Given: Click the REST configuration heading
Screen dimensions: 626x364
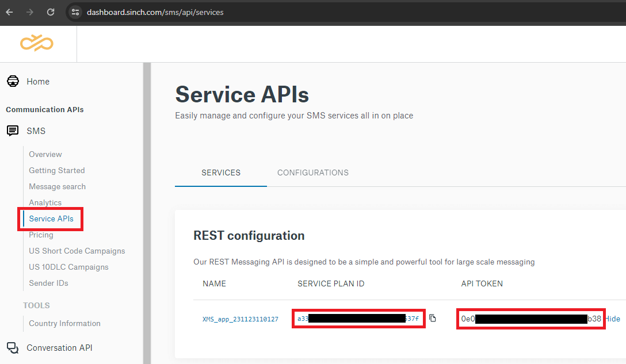Looking at the screenshot, I should [x=249, y=236].
